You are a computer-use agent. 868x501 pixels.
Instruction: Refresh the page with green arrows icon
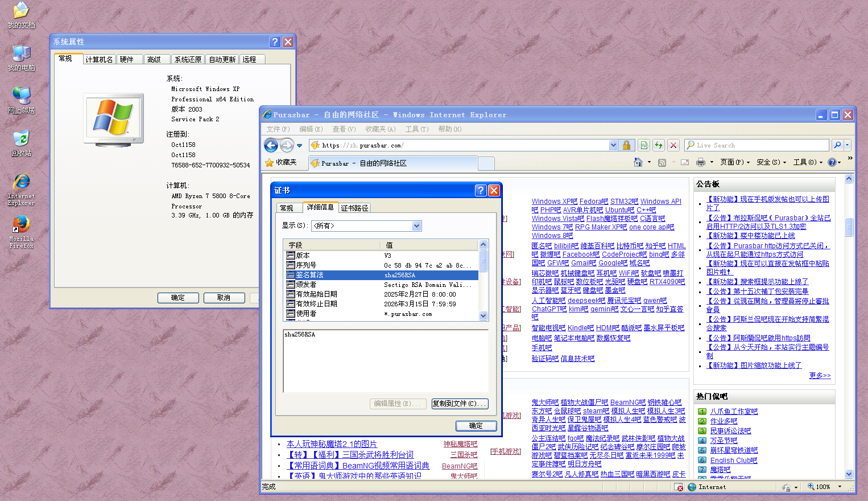[659, 145]
